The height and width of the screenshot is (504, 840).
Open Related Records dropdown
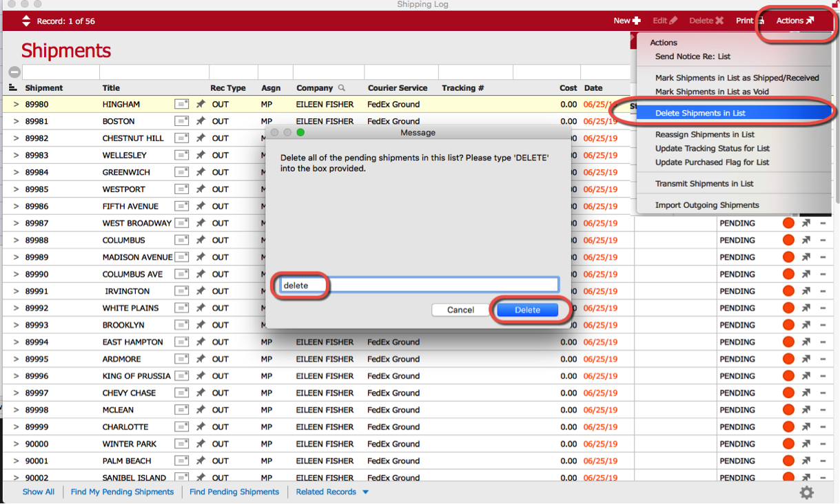click(332, 492)
